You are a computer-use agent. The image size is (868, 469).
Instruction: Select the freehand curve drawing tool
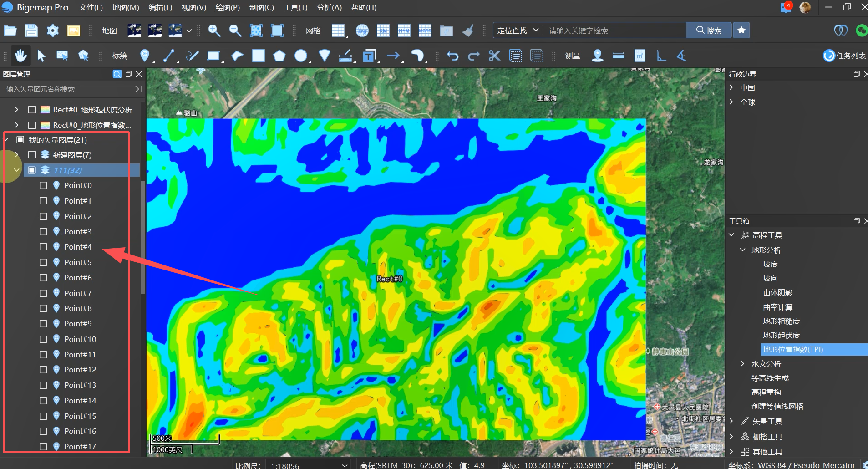[193, 56]
